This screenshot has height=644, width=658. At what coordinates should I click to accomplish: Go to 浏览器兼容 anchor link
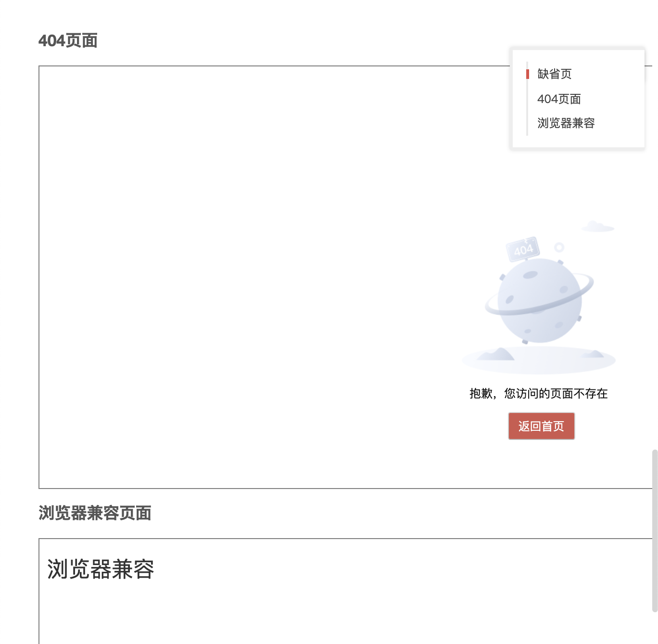566,123
